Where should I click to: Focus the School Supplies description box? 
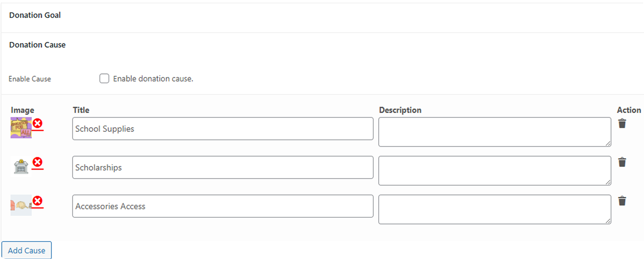tap(494, 132)
